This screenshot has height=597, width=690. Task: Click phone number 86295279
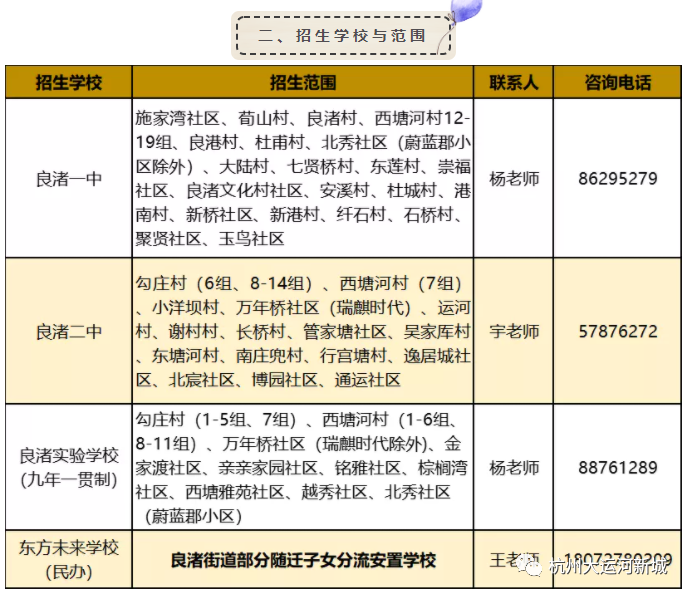pos(617,178)
